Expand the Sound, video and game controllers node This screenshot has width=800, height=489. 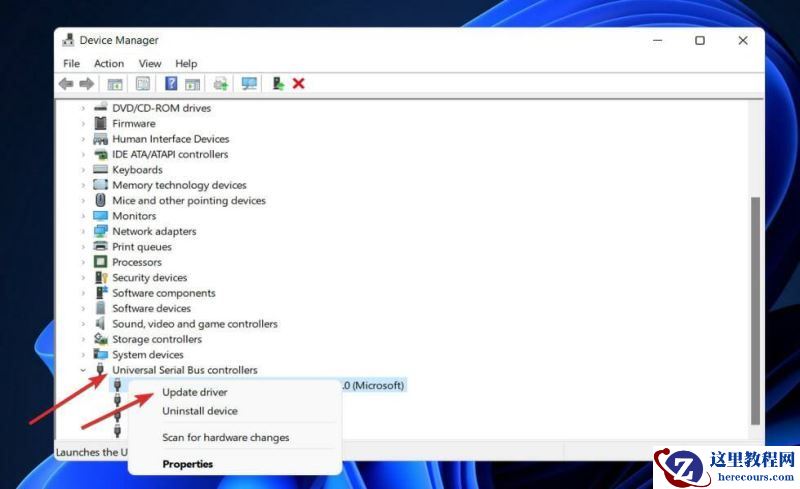coord(83,324)
